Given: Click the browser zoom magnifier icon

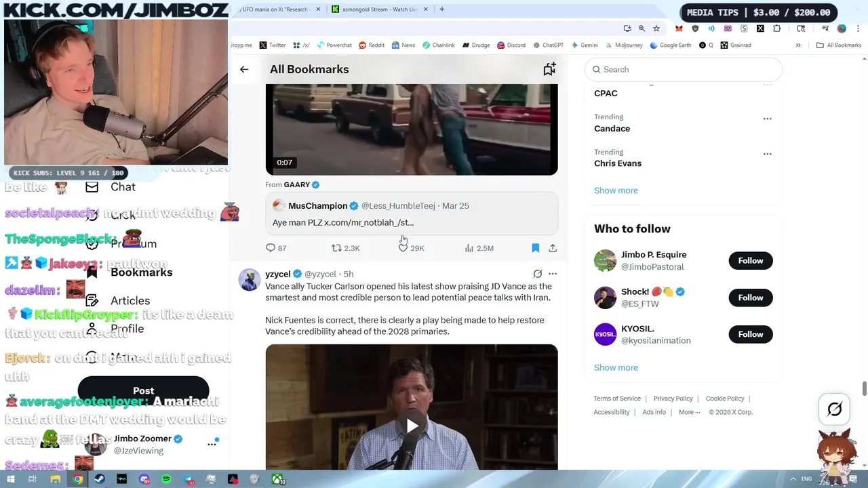Looking at the screenshot, I should tap(642, 28).
